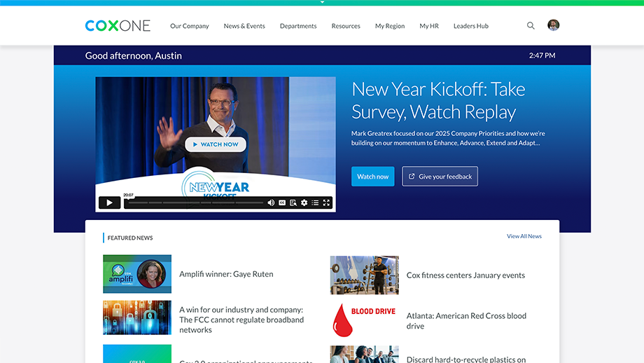Open the user profile avatar

(x=553, y=25)
